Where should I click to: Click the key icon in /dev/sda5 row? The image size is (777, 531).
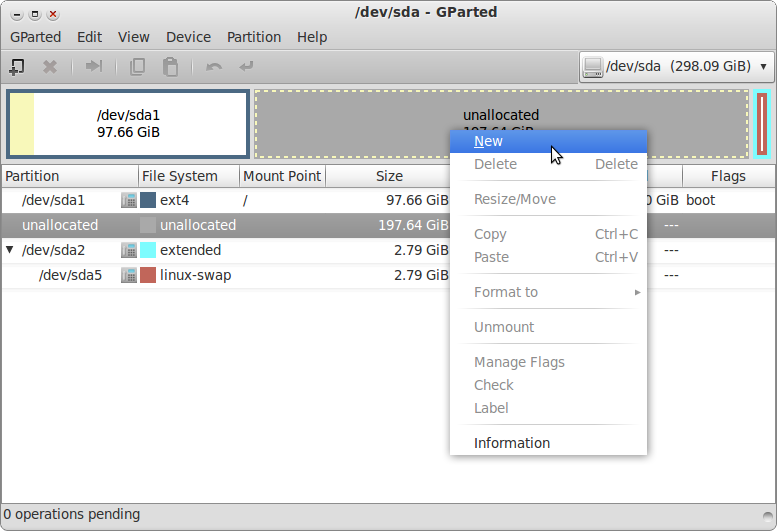[x=129, y=275]
